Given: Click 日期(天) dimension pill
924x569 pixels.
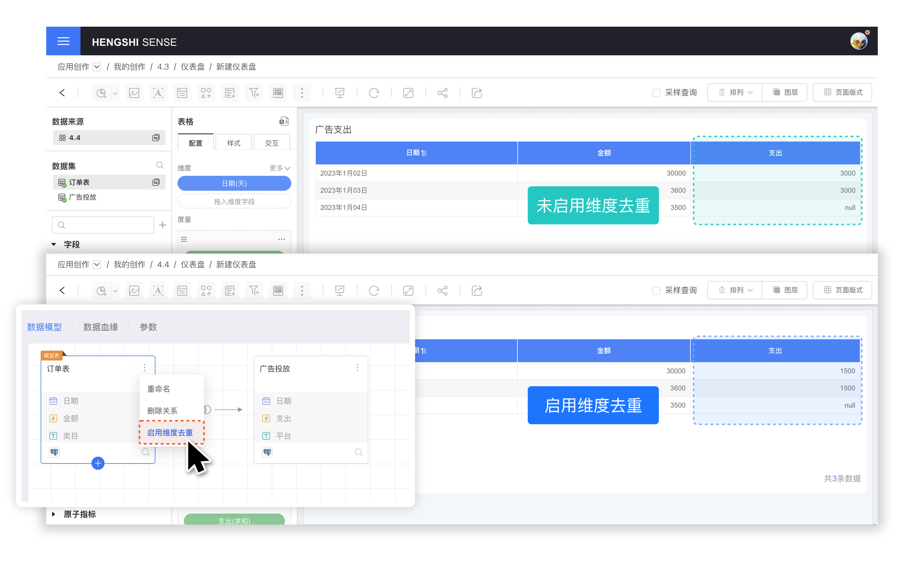Looking at the screenshot, I should coord(234,183).
